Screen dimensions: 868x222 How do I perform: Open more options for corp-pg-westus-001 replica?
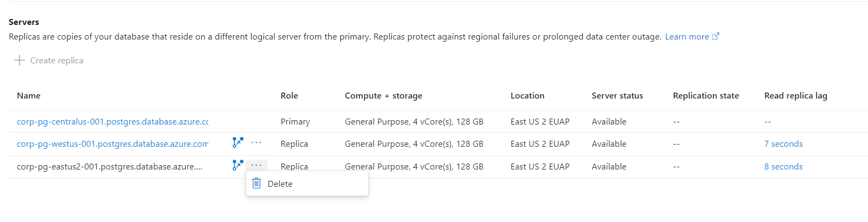tap(257, 143)
